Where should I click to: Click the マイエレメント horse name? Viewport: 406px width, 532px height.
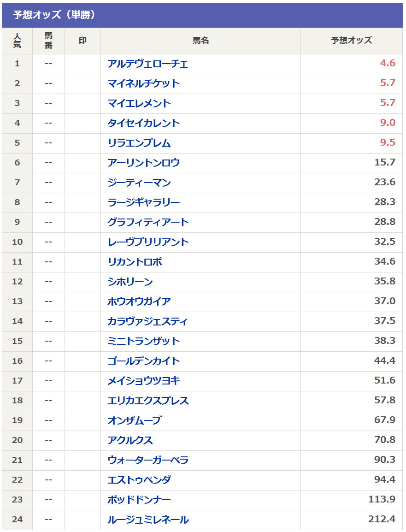(139, 103)
